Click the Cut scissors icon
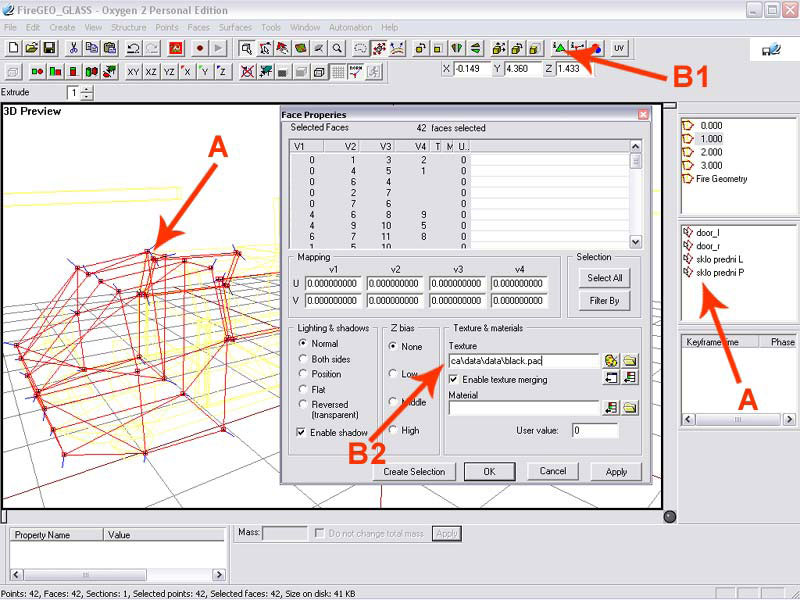 point(71,48)
